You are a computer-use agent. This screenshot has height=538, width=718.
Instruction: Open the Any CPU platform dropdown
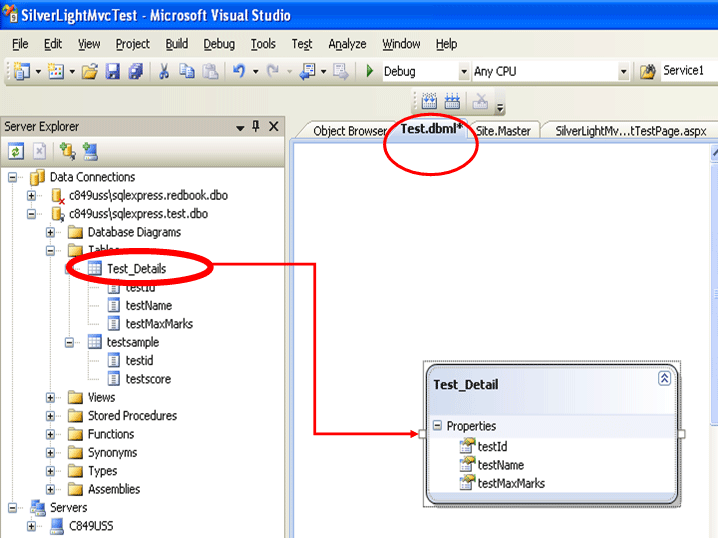click(x=623, y=72)
